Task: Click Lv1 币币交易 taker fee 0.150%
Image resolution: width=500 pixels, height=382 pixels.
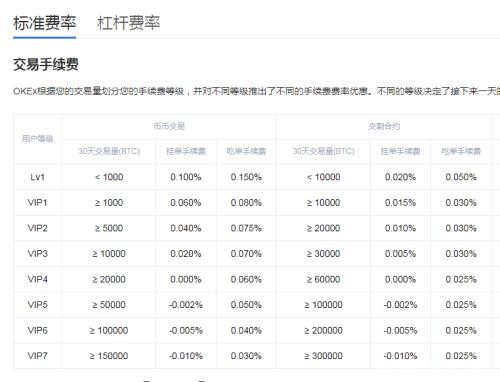Action: pos(246,177)
